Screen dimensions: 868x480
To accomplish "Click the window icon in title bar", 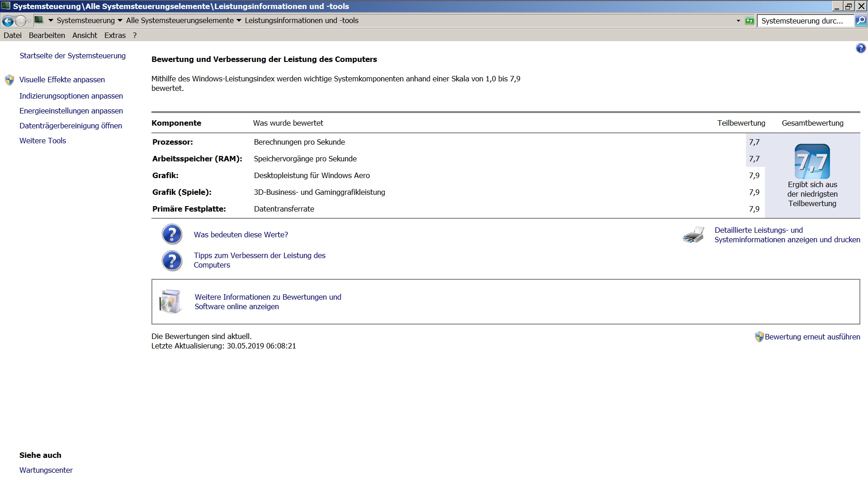I will point(6,6).
